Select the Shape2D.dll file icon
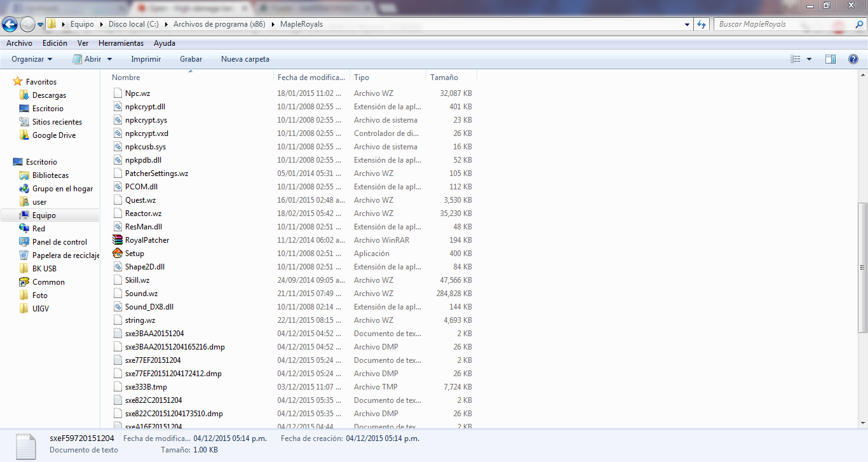The width and height of the screenshot is (868, 462). (x=118, y=266)
